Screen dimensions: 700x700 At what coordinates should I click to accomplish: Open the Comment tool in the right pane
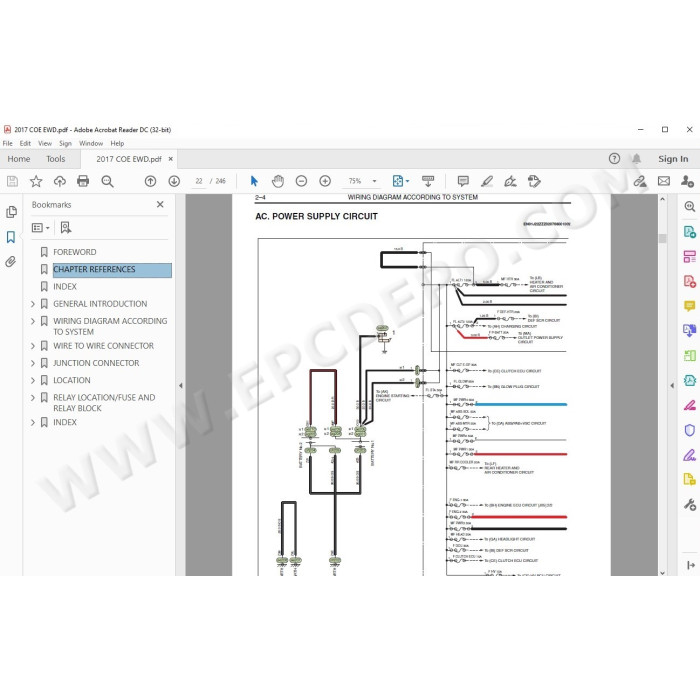689,306
